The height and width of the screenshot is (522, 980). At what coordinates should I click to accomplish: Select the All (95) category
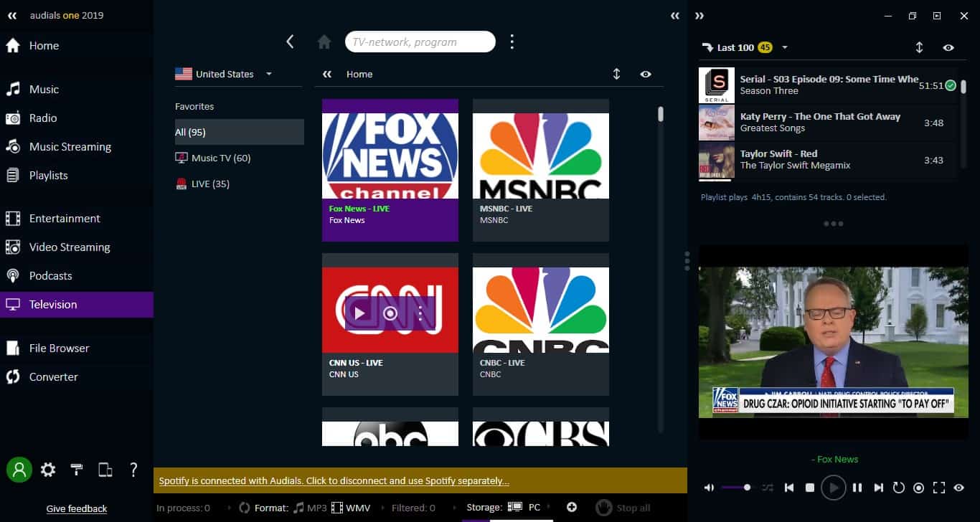(240, 132)
